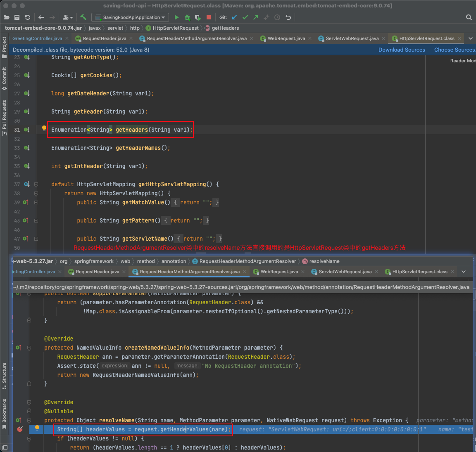Switch to the WebRequest.java tab
The width and height of the screenshot is (476, 452).
286,38
